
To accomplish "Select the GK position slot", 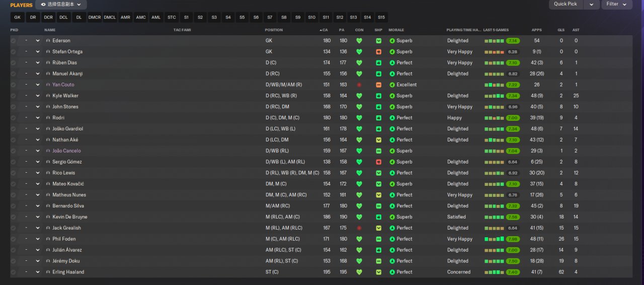I will (18, 17).
